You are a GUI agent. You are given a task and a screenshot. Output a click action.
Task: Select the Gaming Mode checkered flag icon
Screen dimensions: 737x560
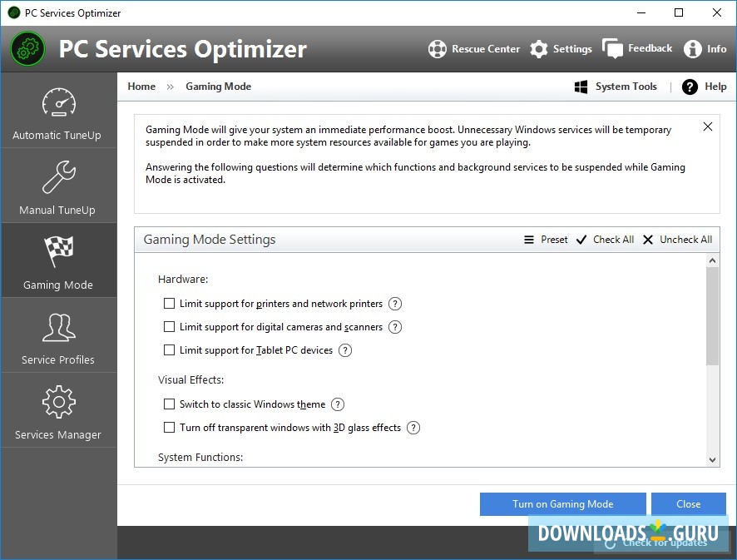click(x=59, y=250)
